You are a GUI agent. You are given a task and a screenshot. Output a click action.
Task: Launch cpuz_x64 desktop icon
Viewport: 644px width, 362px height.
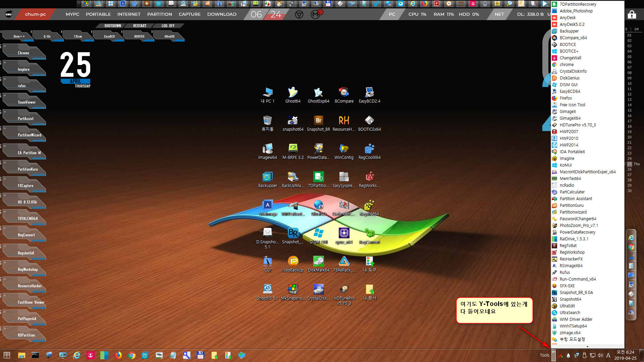[x=344, y=236]
